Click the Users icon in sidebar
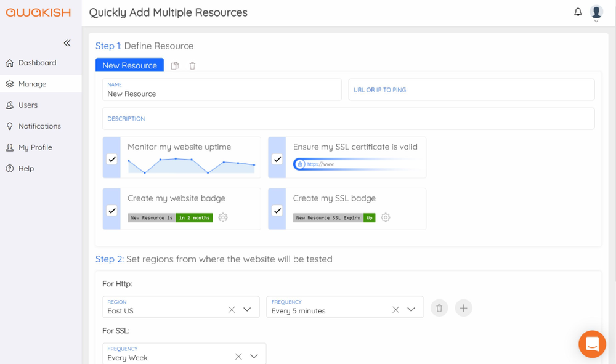The image size is (616, 364). pyautogui.click(x=10, y=105)
